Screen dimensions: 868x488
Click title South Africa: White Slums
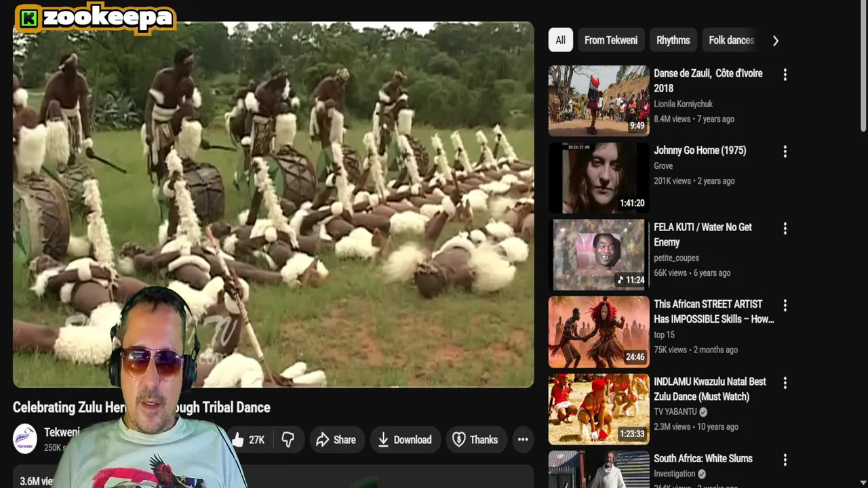pos(703,459)
